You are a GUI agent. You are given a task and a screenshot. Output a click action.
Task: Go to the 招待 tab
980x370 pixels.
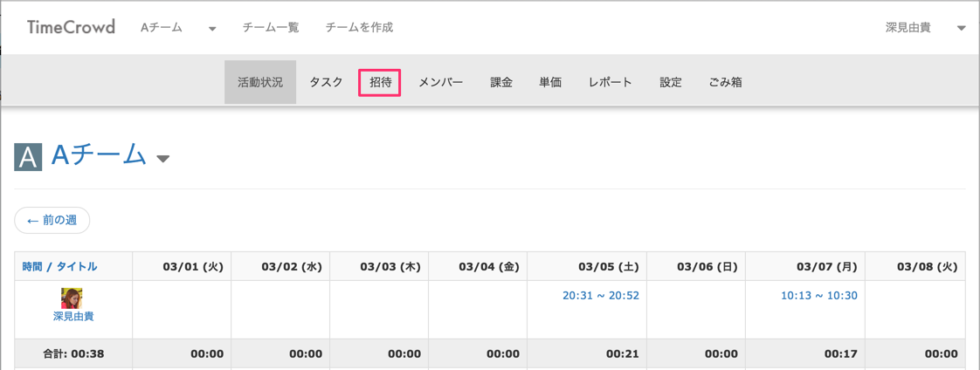[x=380, y=82]
